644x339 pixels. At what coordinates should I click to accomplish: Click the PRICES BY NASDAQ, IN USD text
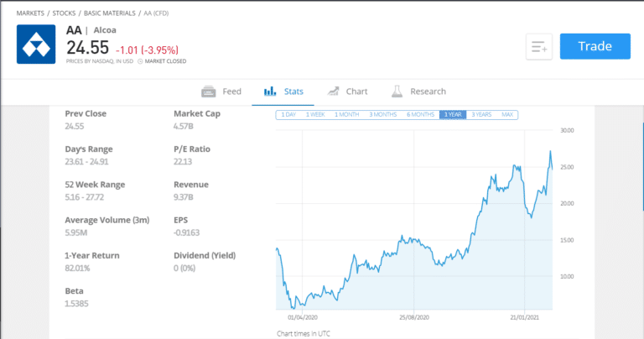pos(100,61)
